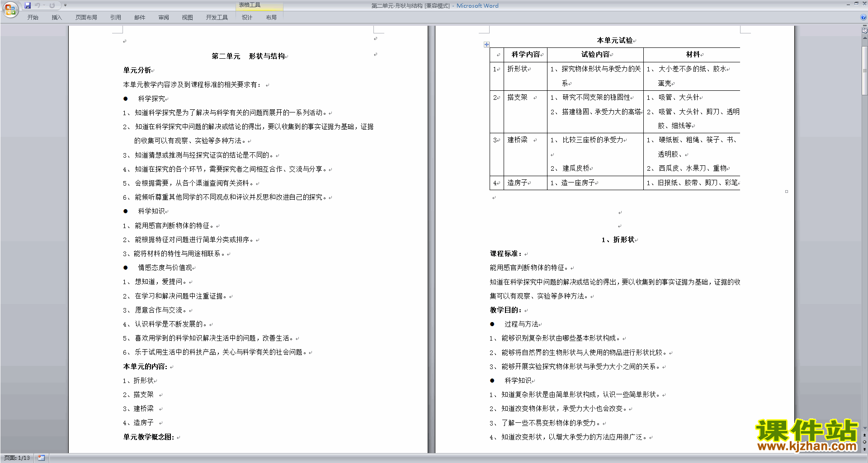
Task: Open the 插入 ribbon tab
Action: point(57,17)
